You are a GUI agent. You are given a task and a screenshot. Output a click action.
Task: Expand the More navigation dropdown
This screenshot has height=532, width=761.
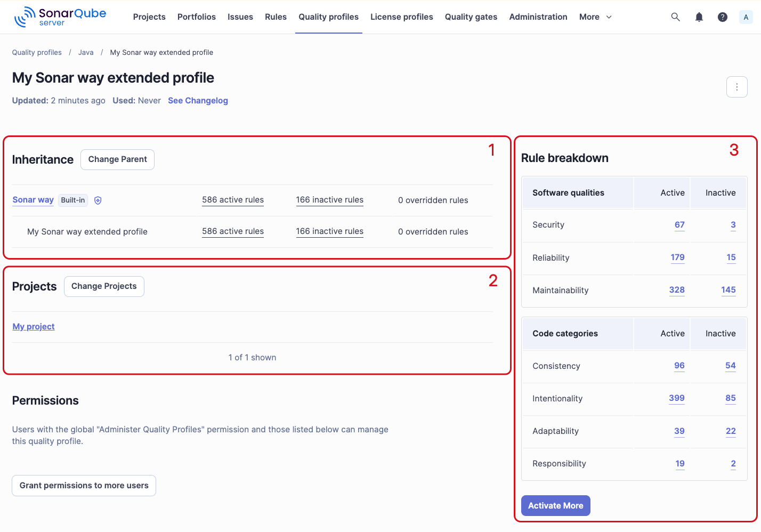click(x=595, y=17)
